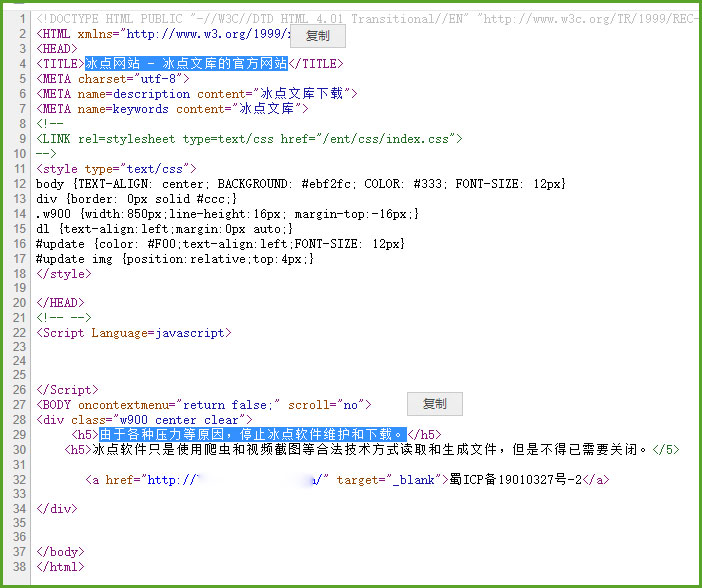Click the 复制 button beside the TITLE line
Viewport: 702px width, 588px height.
coord(318,36)
